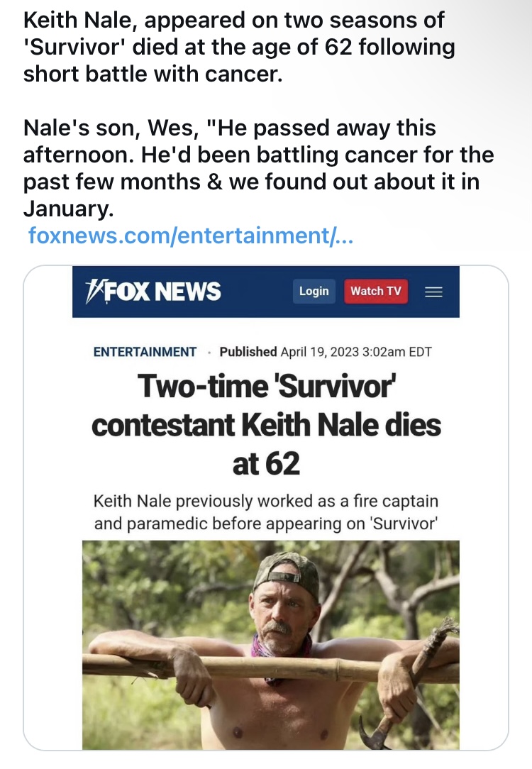Open the foxnews.com/entertainment link
Viewport: 532px width, 769px height.
pos(190,235)
